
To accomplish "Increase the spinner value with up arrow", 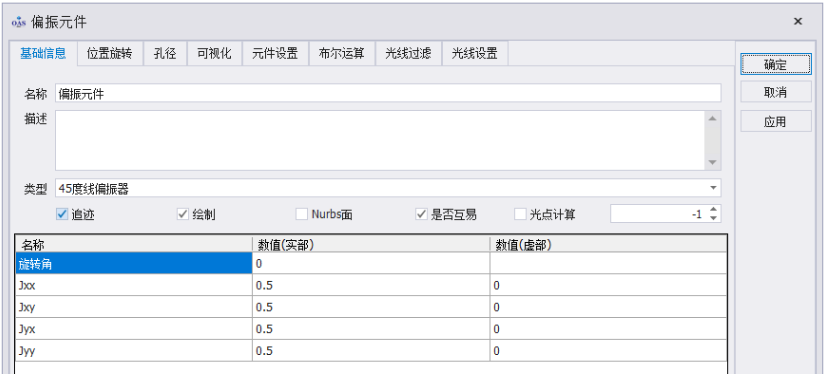I will pos(713,210).
